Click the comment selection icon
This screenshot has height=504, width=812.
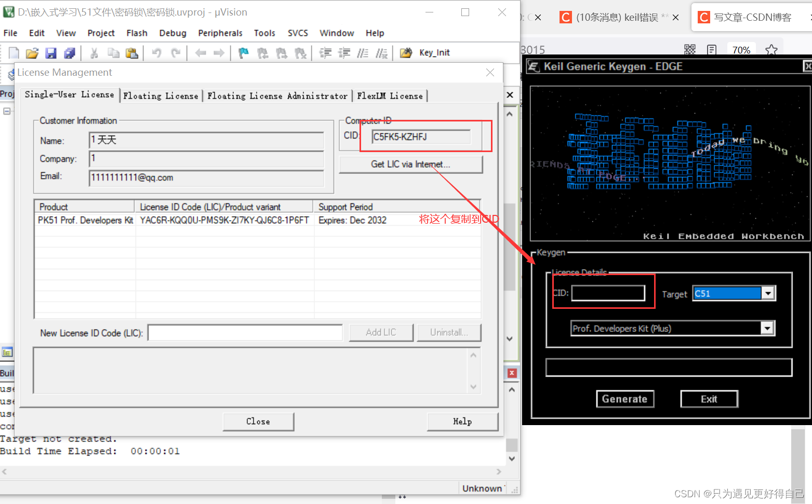click(x=363, y=53)
